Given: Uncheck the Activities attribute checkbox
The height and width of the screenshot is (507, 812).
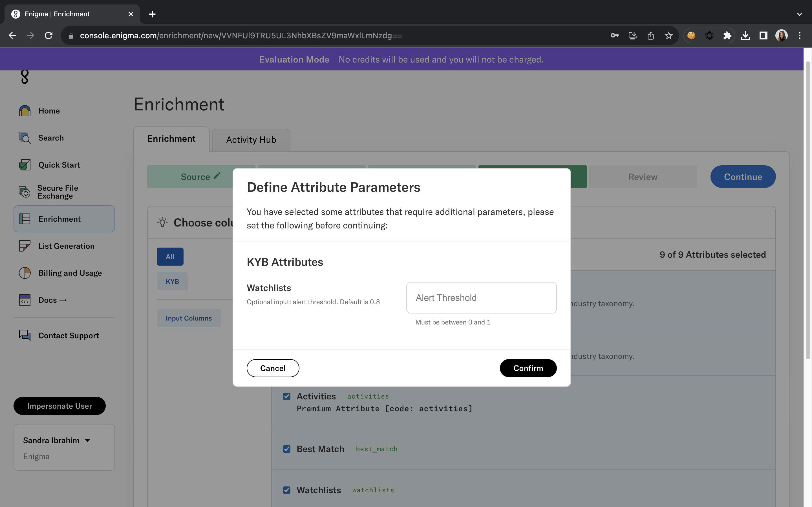Looking at the screenshot, I should 286,396.
